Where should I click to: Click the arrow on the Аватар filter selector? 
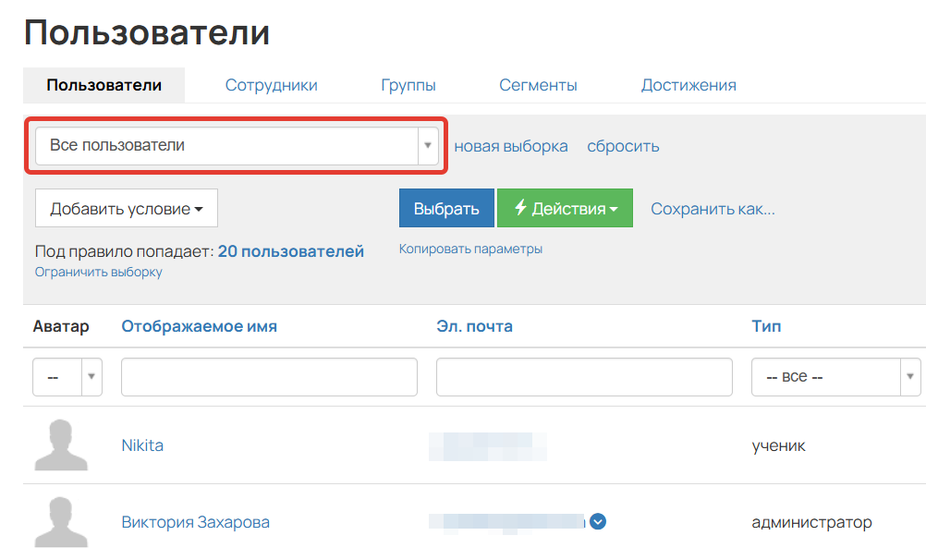coord(91,377)
